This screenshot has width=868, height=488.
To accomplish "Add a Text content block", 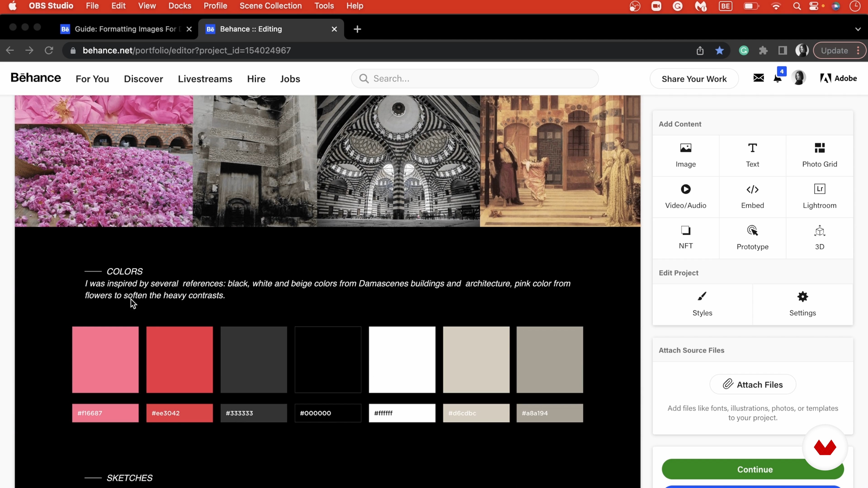I will click(x=752, y=156).
